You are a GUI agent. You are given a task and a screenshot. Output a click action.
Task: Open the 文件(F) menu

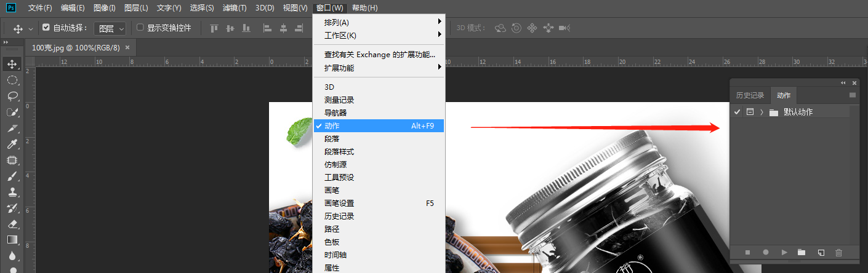click(40, 7)
